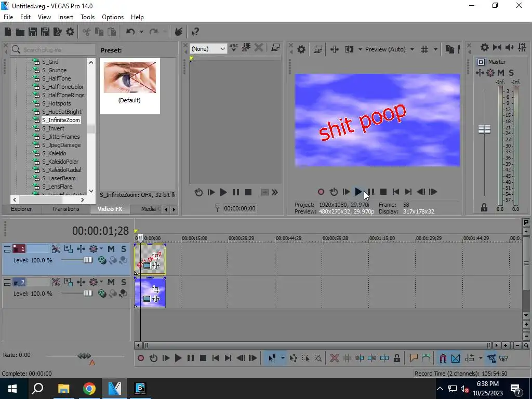Click the red Delete X icon
The image size is (532, 399).
pos(335,358)
